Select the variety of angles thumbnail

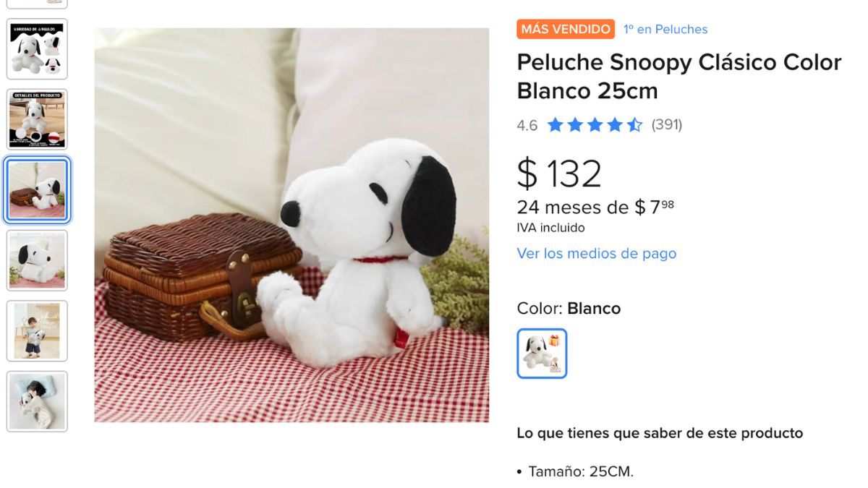coord(37,49)
